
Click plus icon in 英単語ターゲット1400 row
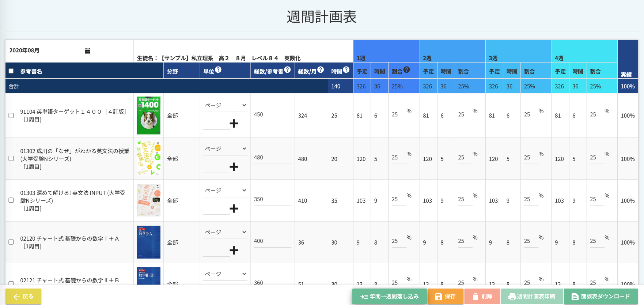234,124
